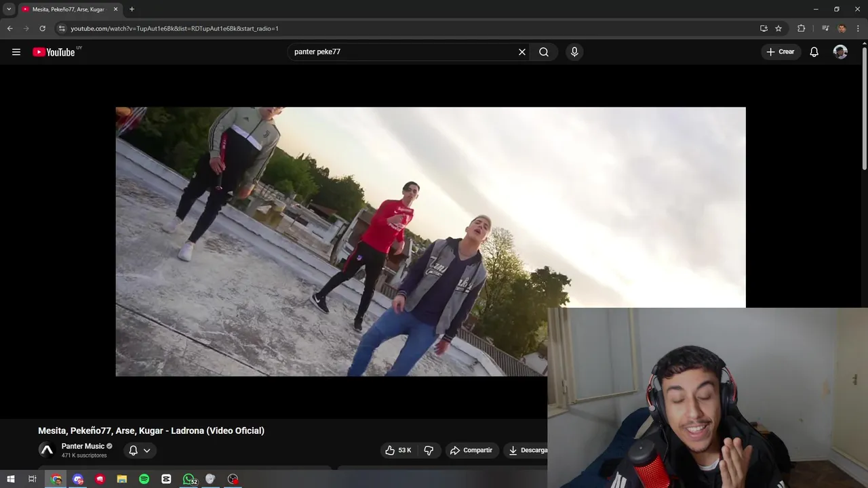The image size is (868, 488).
Task: Click the Compartir share button
Action: (x=471, y=450)
